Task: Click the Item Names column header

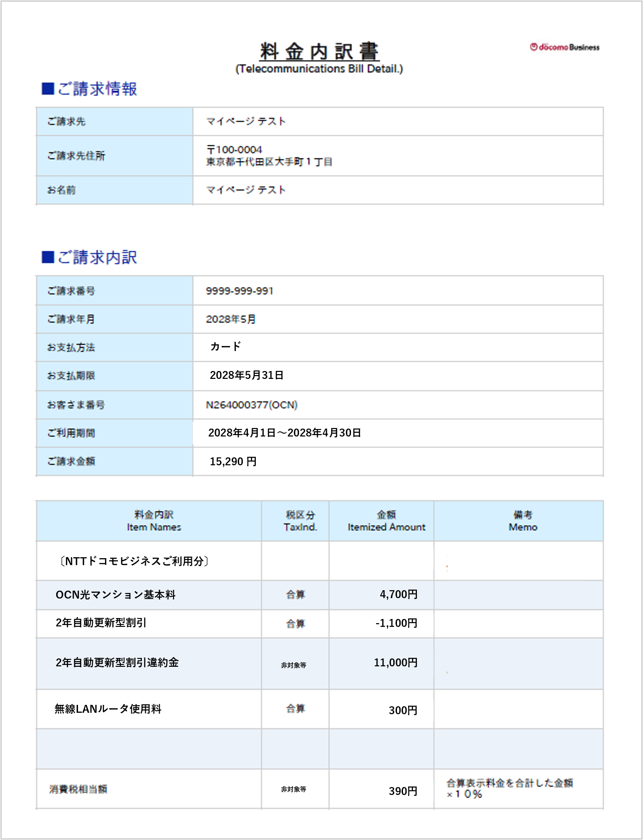Action: [154, 521]
